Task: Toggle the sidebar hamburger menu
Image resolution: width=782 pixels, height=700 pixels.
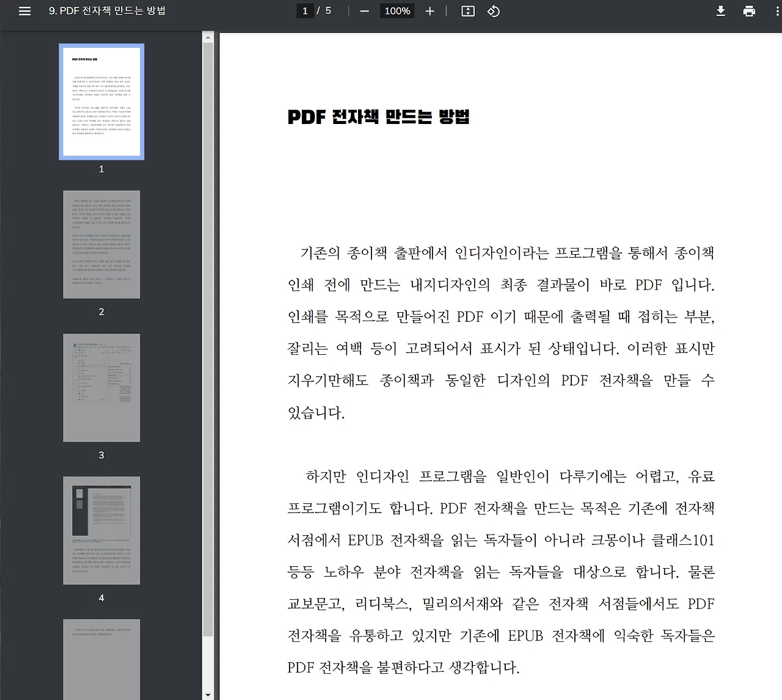Action: tap(24, 11)
